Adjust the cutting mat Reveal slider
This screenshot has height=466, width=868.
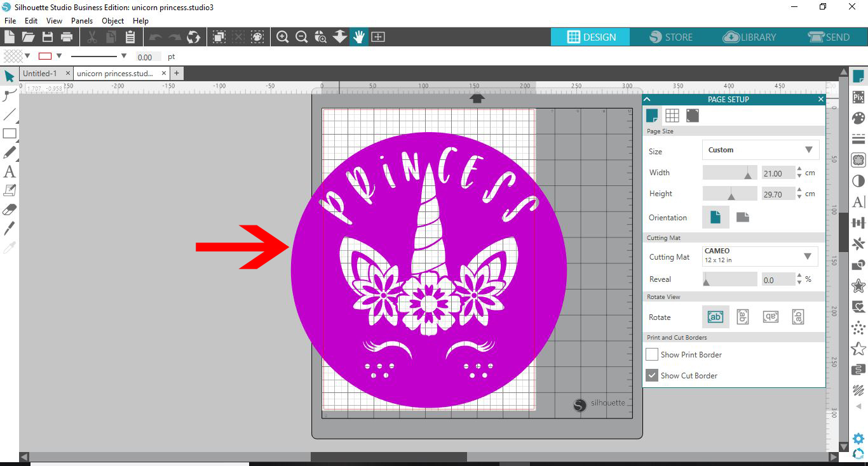click(729, 279)
